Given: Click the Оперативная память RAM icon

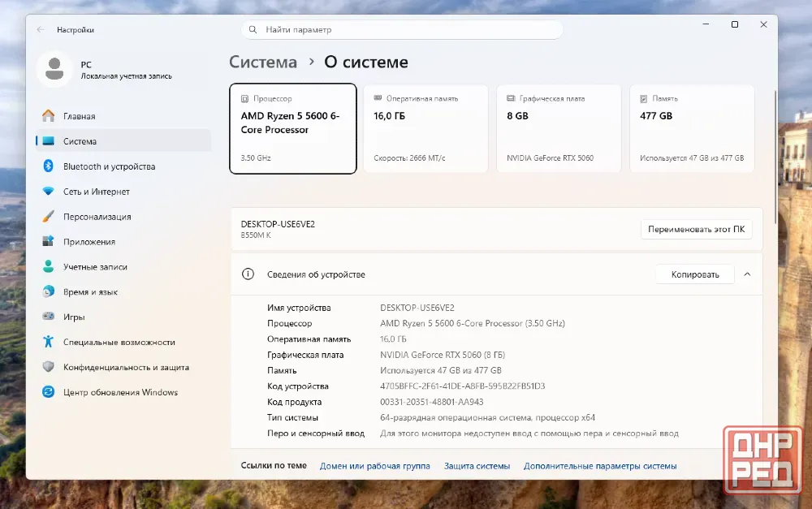Looking at the screenshot, I should coord(378,98).
